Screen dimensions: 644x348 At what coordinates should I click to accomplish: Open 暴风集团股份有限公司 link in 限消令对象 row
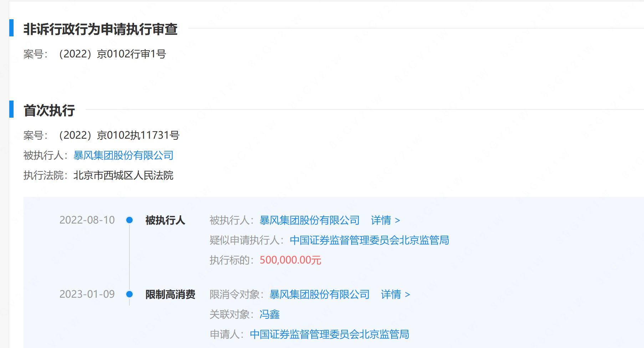point(320,295)
